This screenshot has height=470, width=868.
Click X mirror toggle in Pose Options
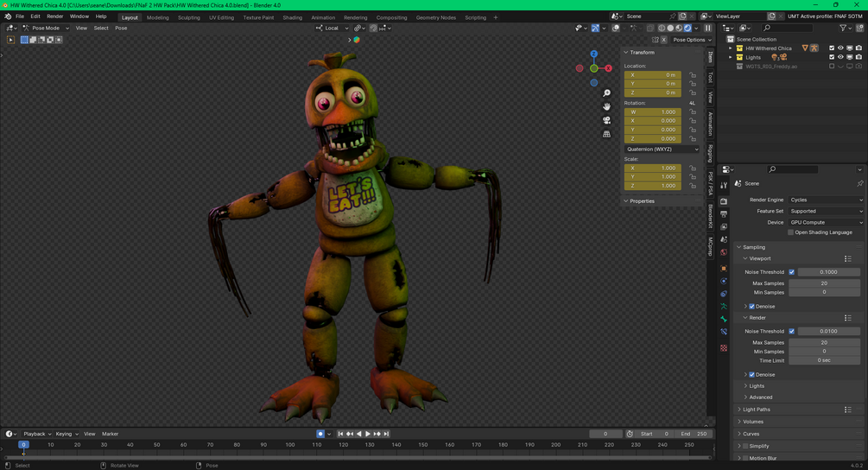click(x=663, y=40)
